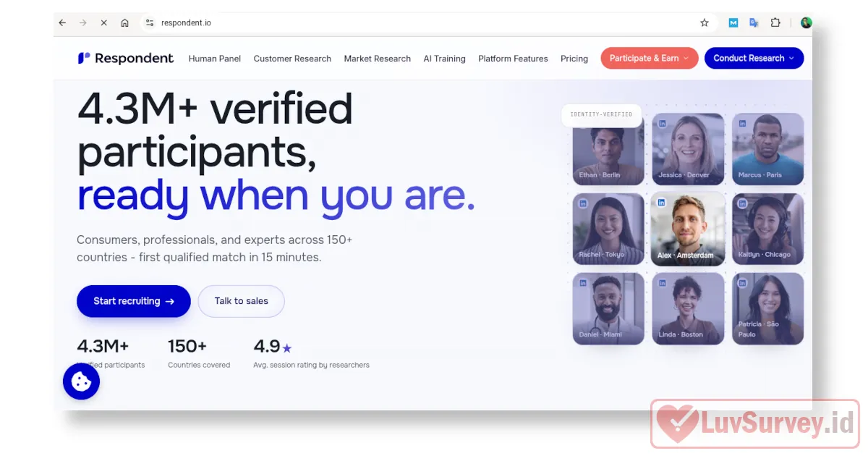This screenshot has width=868, height=456.
Task: Click LinkedIn icon on Daniel · Miami card
Action: [582, 283]
